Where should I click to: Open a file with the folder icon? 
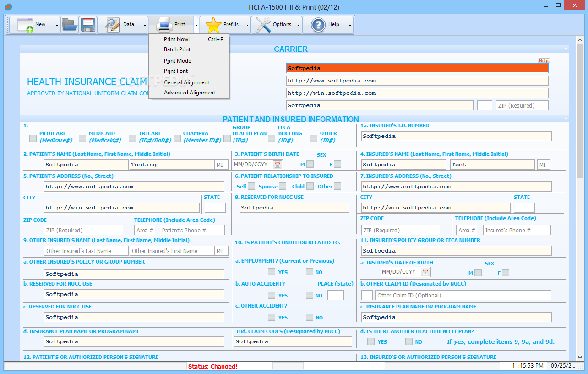(70, 25)
